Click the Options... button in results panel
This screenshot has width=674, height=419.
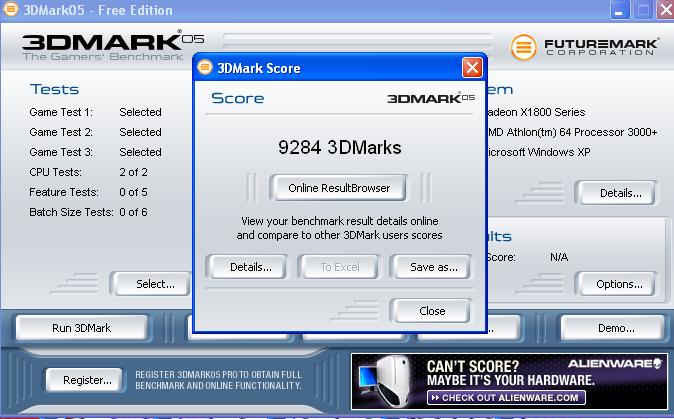tap(619, 284)
